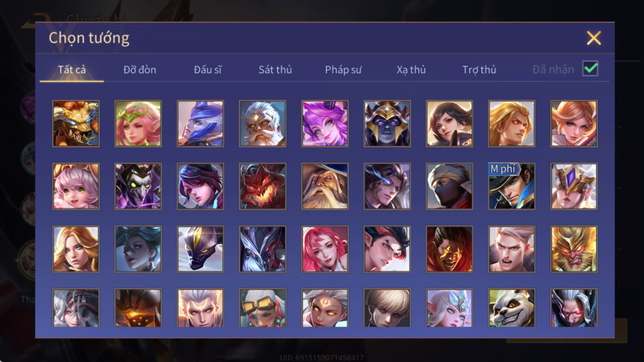Select the hero marked M phí
The width and height of the screenshot is (644, 362).
511,186
